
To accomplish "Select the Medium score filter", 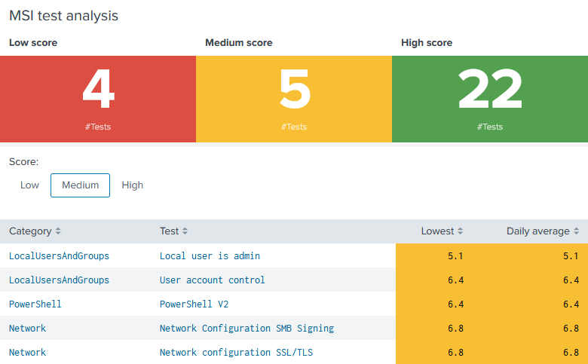I will click(80, 185).
